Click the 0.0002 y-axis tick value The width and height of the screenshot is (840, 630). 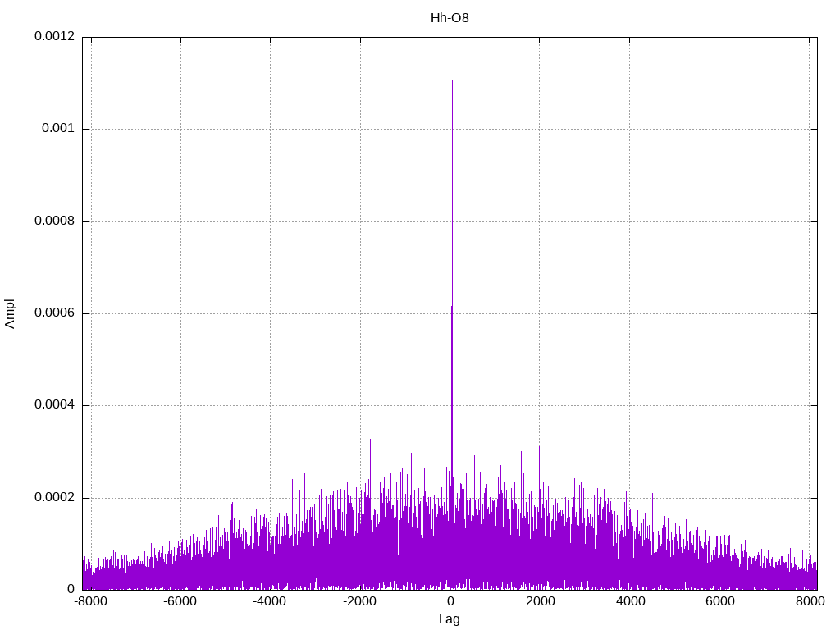click(x=54, y=498)
